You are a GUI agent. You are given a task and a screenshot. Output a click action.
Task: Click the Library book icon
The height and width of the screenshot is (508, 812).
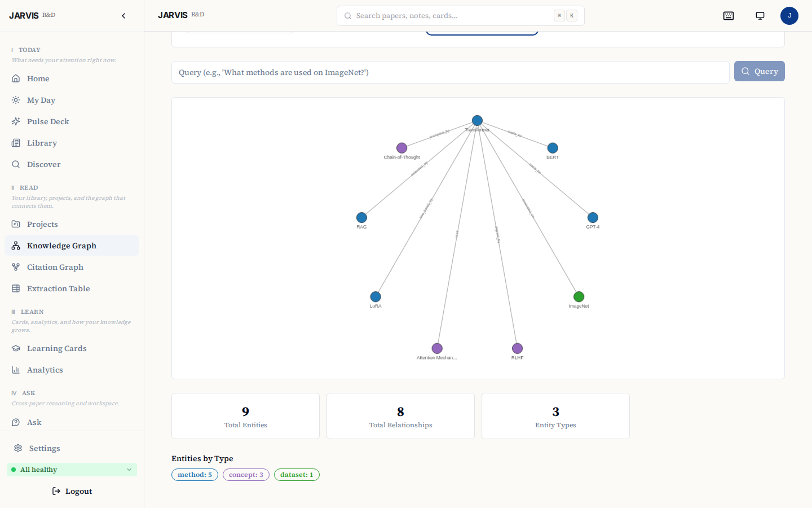click(16, 143)
